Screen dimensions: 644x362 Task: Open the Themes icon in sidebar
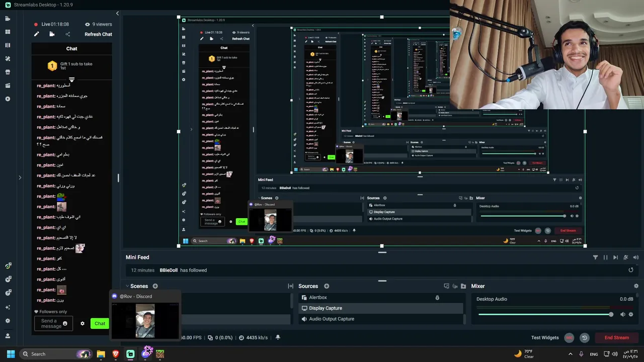8,59
